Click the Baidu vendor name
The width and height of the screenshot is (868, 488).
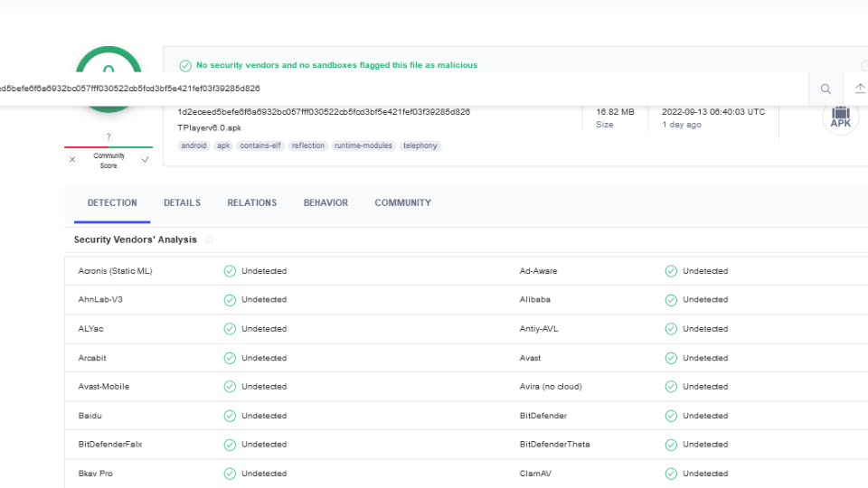point(90,416)
